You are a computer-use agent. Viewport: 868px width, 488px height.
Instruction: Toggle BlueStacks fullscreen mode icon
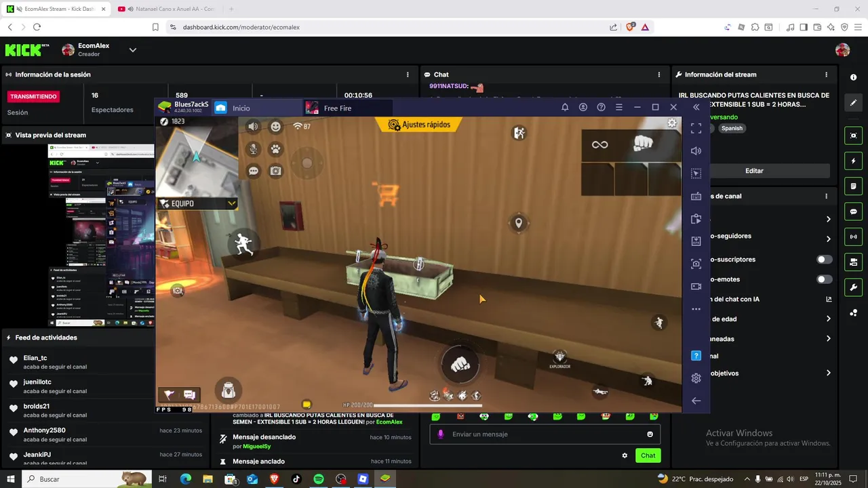coord(696,127)
